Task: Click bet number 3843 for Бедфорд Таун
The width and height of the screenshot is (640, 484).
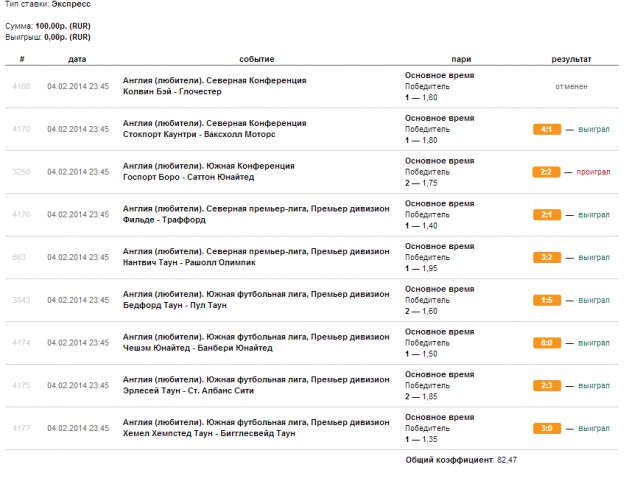Action: [x=21, y=300]
